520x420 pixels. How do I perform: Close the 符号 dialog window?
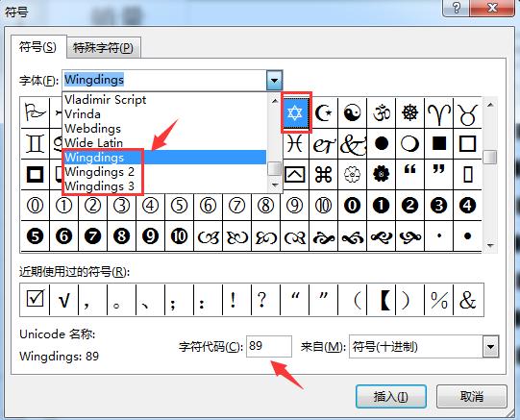[x=493, y=8]
